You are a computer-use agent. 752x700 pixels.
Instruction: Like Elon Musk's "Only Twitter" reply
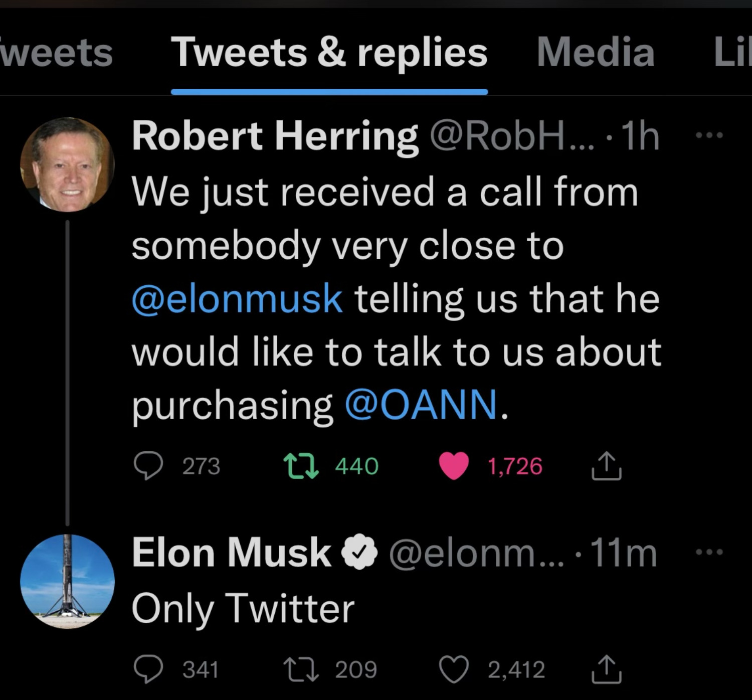(454, 669)
